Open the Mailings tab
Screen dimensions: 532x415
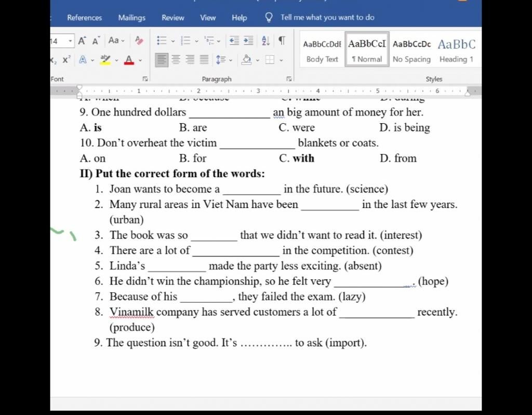(131, 17)
